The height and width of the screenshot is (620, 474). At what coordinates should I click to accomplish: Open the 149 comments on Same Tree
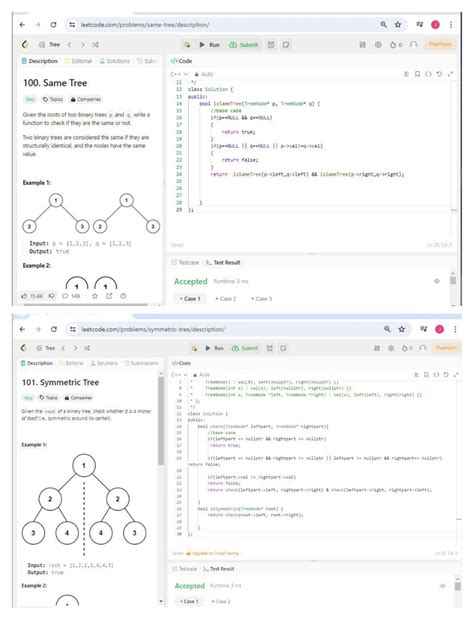71,296
